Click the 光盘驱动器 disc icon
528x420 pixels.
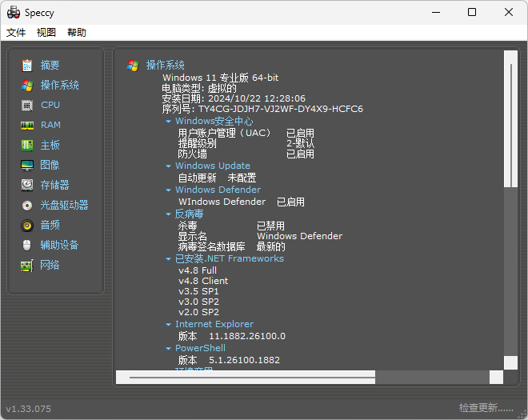pyautogui.click(x=27, y=205)
